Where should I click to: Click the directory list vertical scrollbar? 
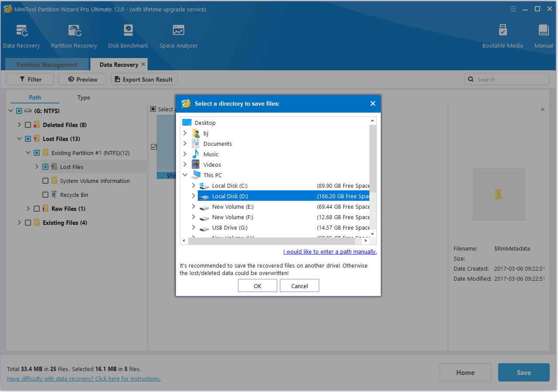(373, 175)
